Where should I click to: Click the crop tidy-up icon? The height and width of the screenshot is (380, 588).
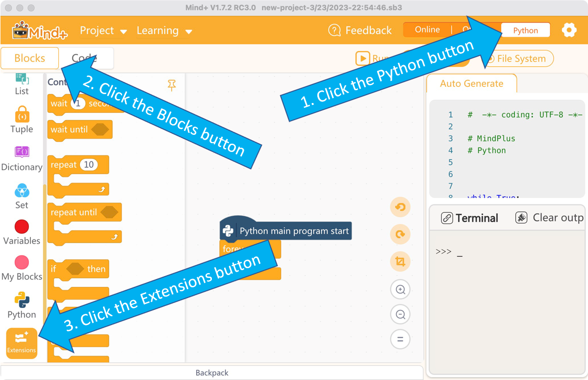pos(400,262)
